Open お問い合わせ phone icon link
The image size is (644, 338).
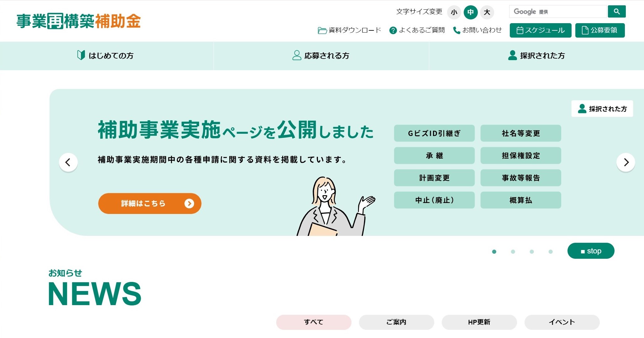(x=477, y=30)
